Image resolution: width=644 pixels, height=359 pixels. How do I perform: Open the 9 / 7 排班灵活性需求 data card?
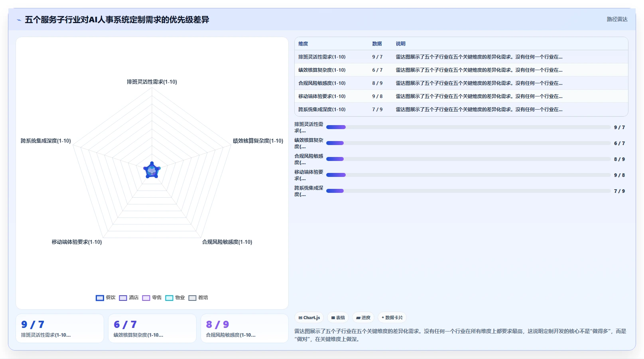point(60,328)
